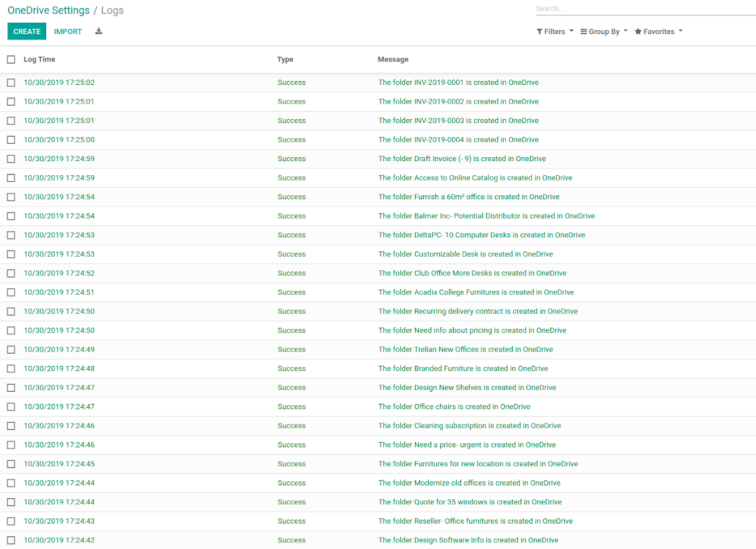Check the row for folder INV-2019-0002
The image size is (756, 549).
(11, 102)
